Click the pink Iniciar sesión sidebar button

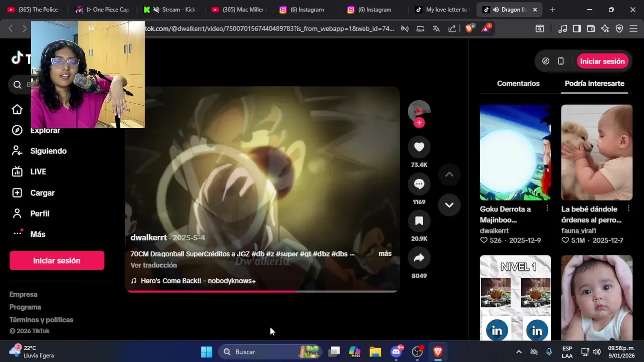tap(57, 261)
